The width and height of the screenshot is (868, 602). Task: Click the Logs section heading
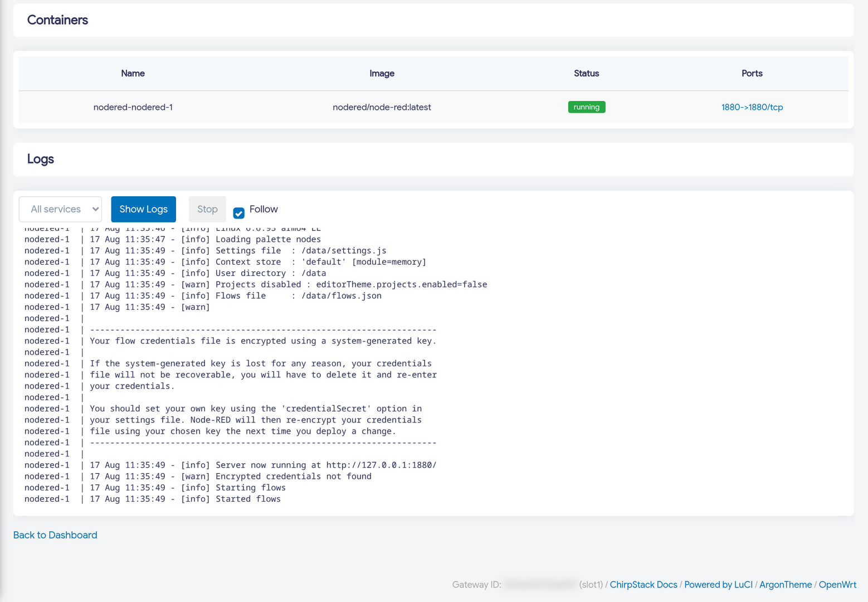click(41, 159)
